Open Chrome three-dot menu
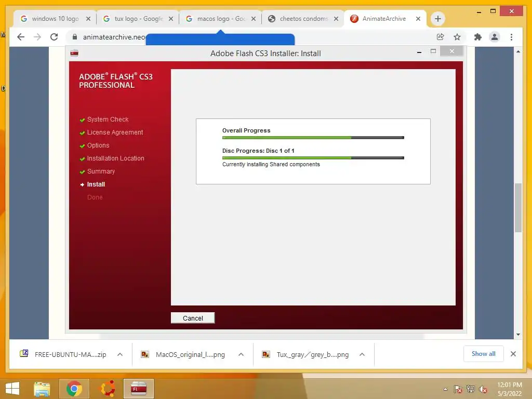532x399 pixels. tap(511, 37)
